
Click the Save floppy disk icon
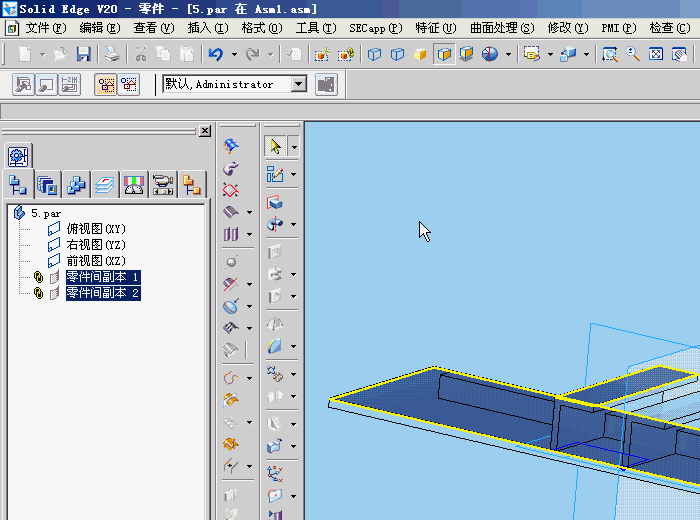pyautogui.click(x=83, y=54)
